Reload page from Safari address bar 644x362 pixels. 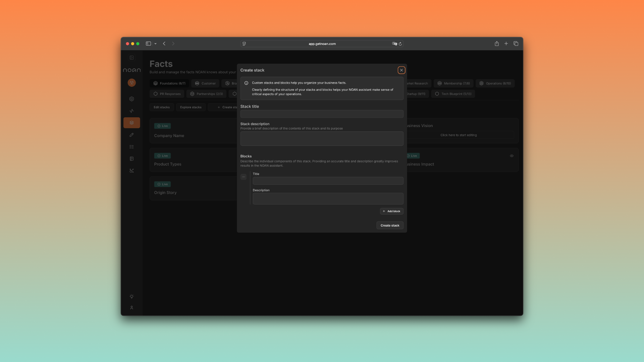(400, 44)
